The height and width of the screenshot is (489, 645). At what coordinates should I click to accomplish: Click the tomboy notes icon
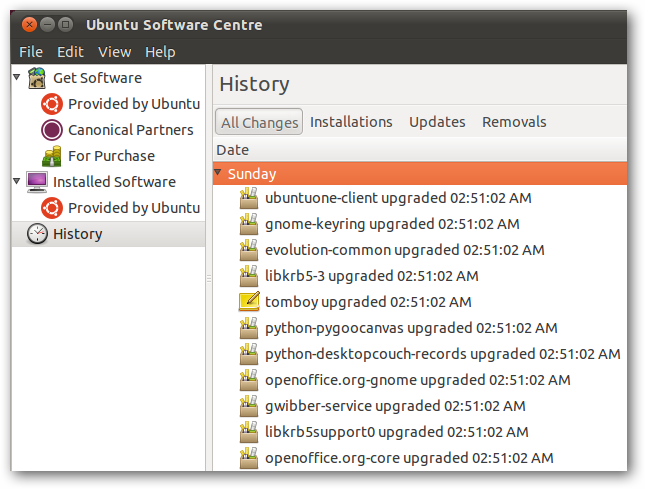(249, 301)
